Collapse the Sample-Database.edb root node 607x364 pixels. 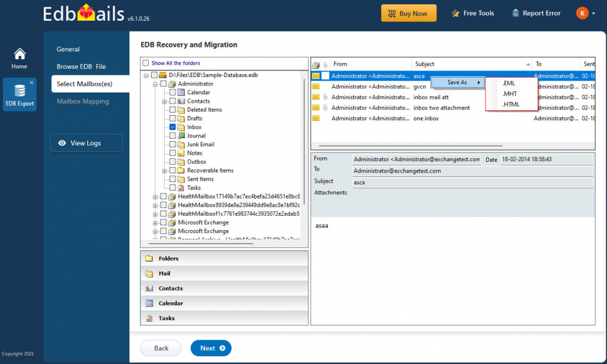[146, 75]
